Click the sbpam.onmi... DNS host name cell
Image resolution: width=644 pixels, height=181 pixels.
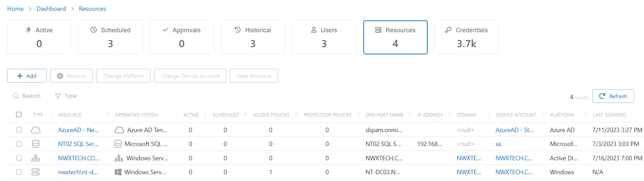coord(384,130)
